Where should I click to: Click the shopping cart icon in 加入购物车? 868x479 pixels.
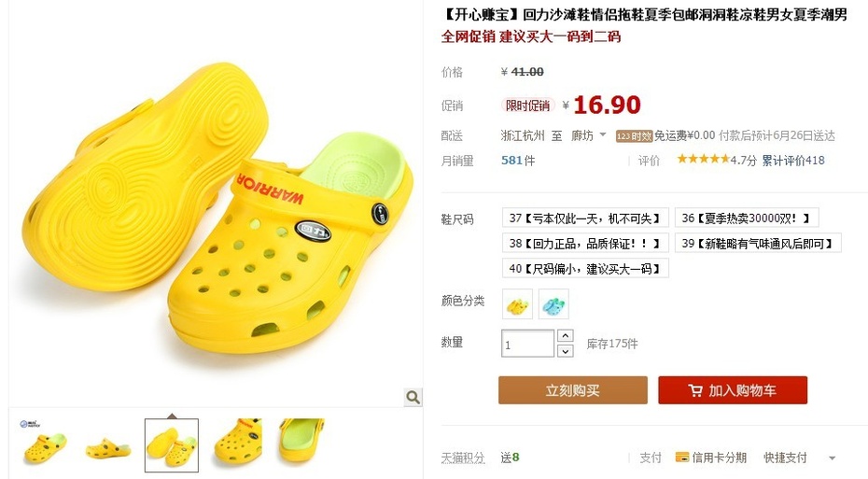pyautogui.click(x=695, y=390)
